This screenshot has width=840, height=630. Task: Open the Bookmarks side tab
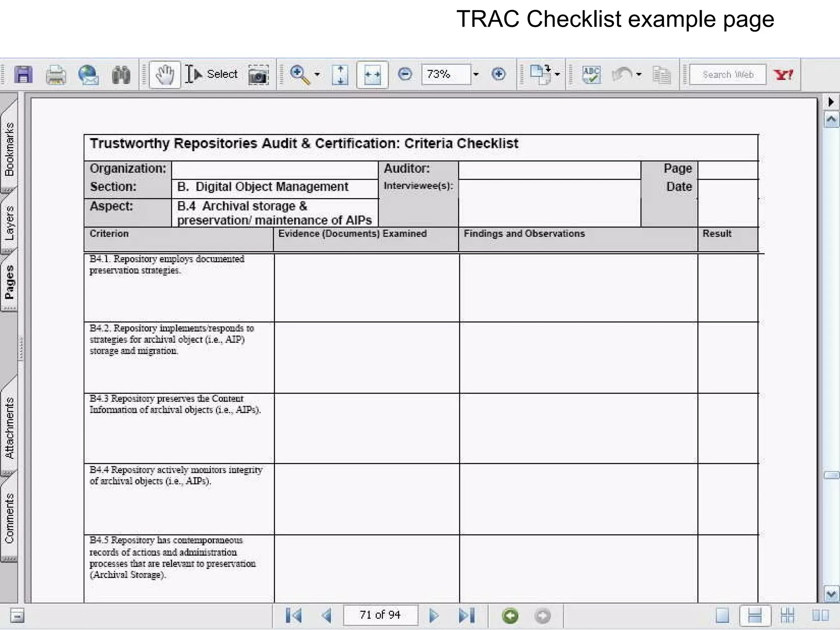coord(9,148)
